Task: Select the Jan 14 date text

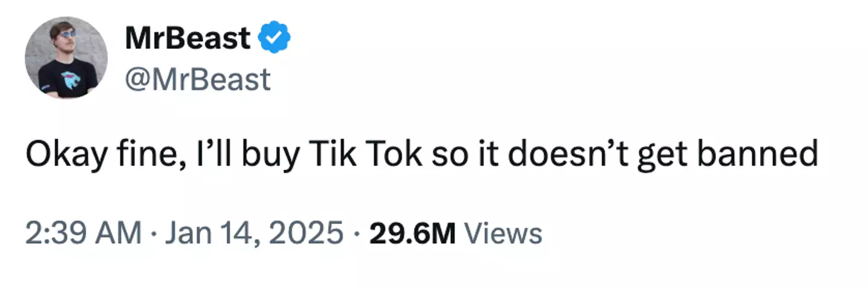Action: (203, 234)
